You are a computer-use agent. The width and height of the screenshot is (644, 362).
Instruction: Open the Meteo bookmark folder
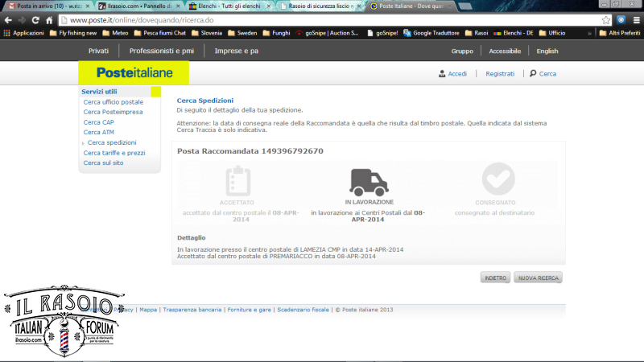click(115, 33)
